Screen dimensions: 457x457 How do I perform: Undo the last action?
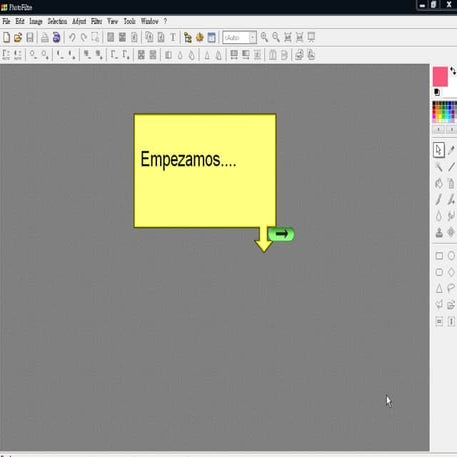coord(72,37)
